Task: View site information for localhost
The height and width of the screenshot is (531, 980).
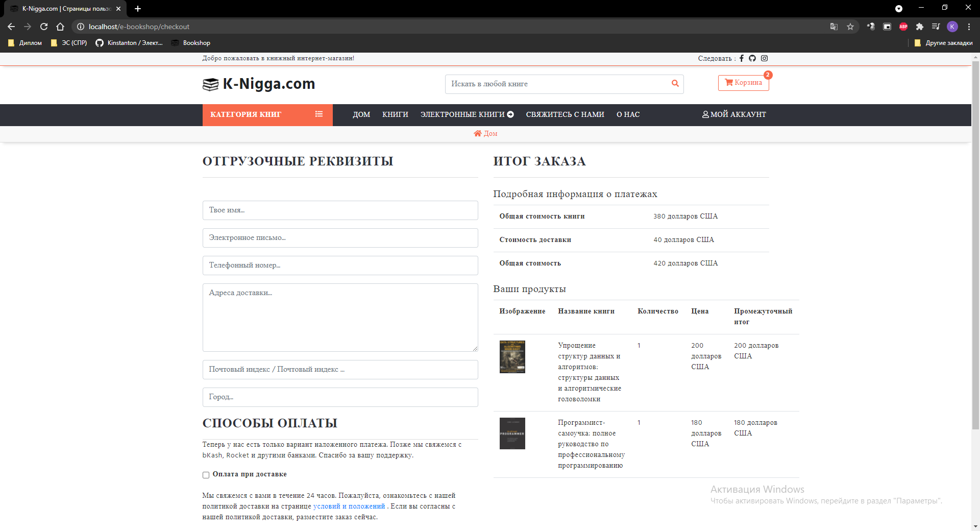Action: click(80, 27)
